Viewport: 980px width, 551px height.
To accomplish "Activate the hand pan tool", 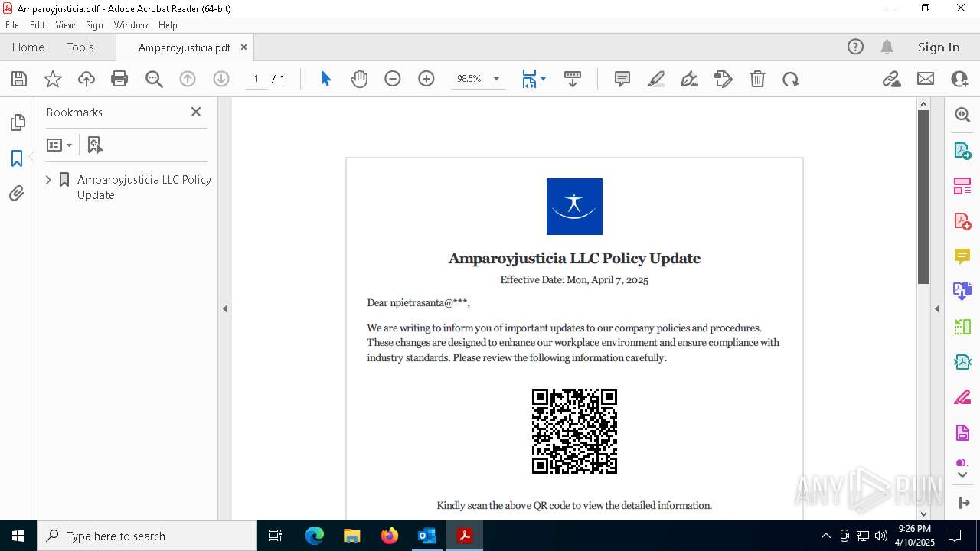I will pos(359,79).
